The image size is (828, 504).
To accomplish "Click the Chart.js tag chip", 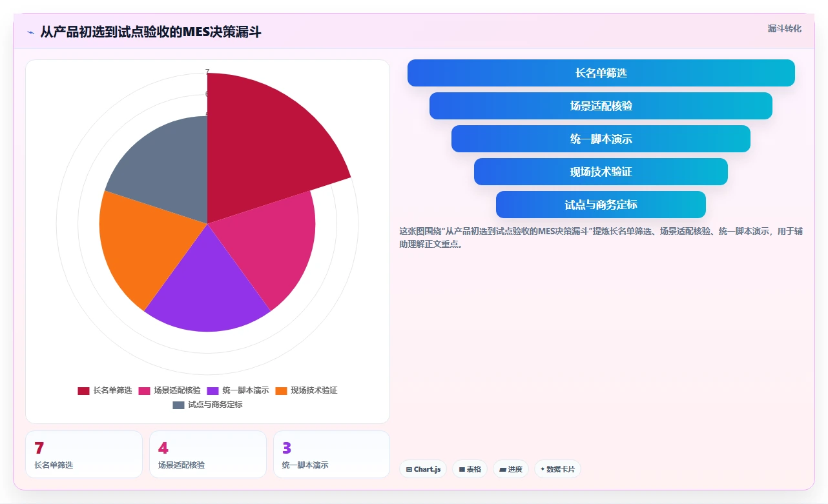I will point(423,469).
